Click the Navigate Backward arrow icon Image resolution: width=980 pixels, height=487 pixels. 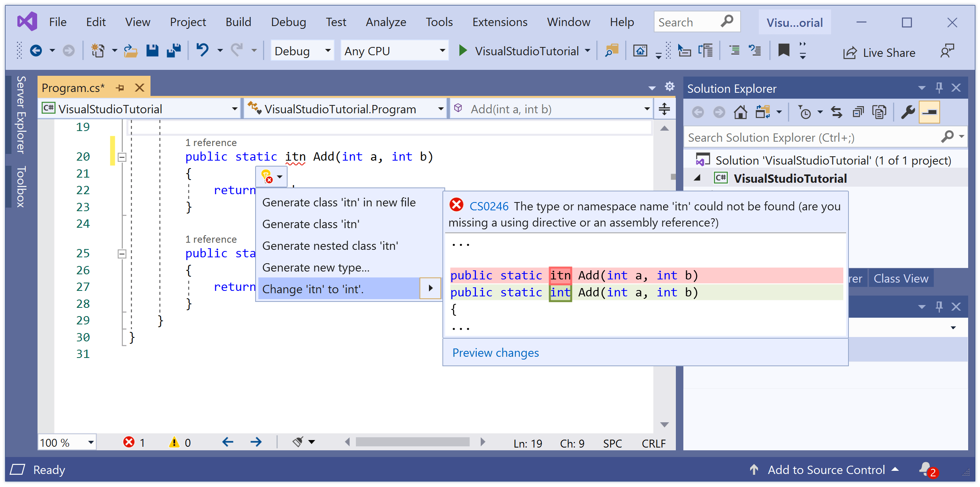[x=36, y=51]
